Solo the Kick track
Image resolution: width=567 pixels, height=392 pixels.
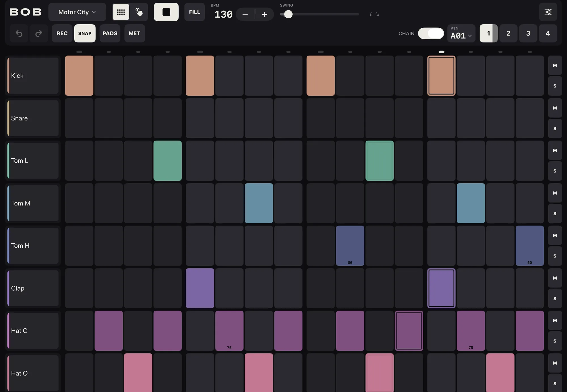click(x=555, y=86)
